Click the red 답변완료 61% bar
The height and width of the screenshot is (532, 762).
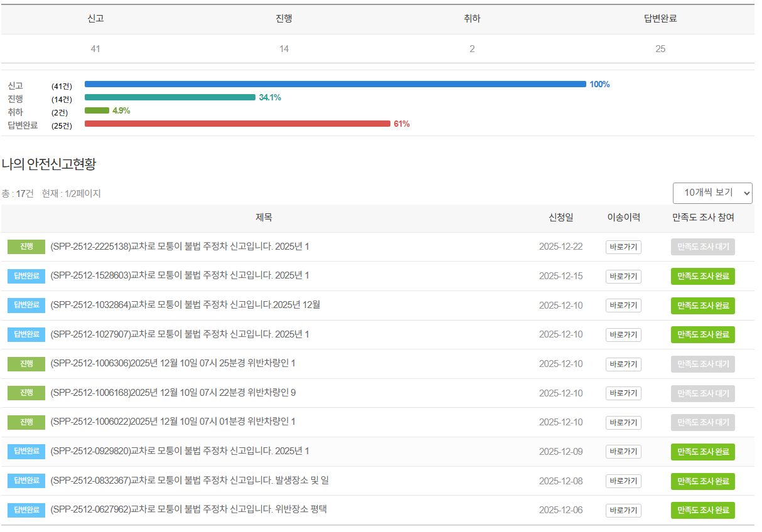237,124
